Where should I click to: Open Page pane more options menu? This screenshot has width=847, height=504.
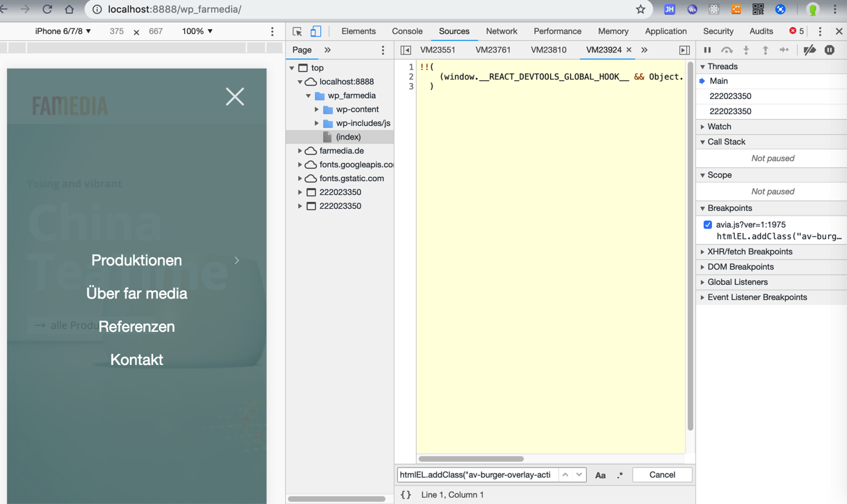(383, 50)
